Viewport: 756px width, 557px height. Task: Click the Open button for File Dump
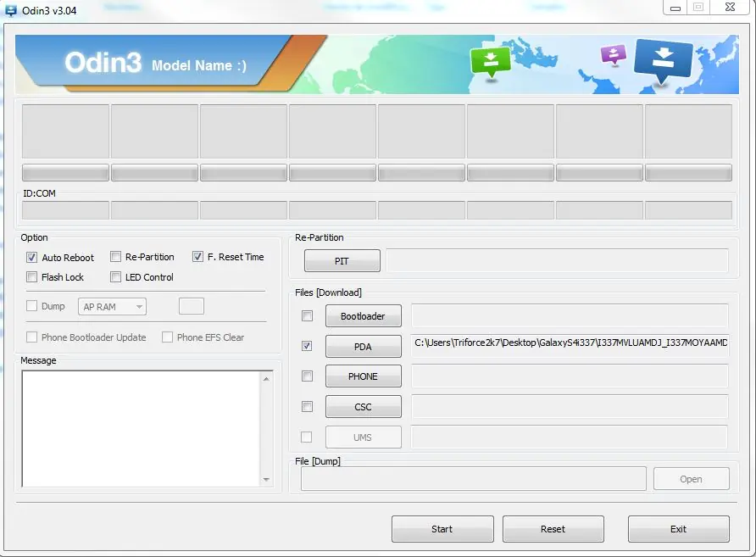click(691, 479)
